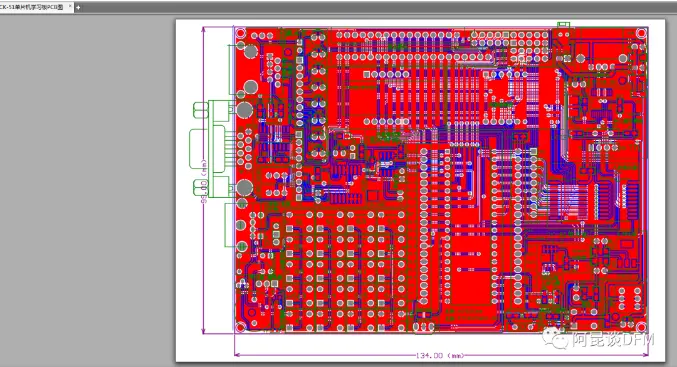
Task: Open a new tab with the plus button
Action: coord(78,7)
